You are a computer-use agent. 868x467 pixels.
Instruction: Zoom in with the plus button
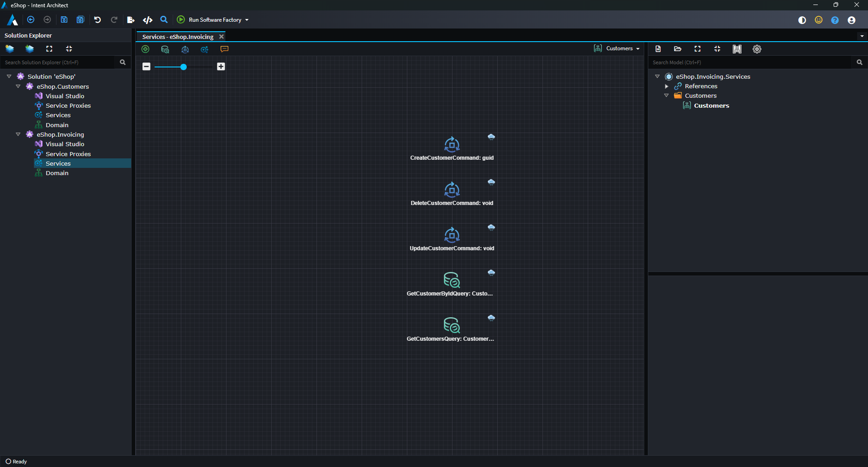click(x=221, y=67)
